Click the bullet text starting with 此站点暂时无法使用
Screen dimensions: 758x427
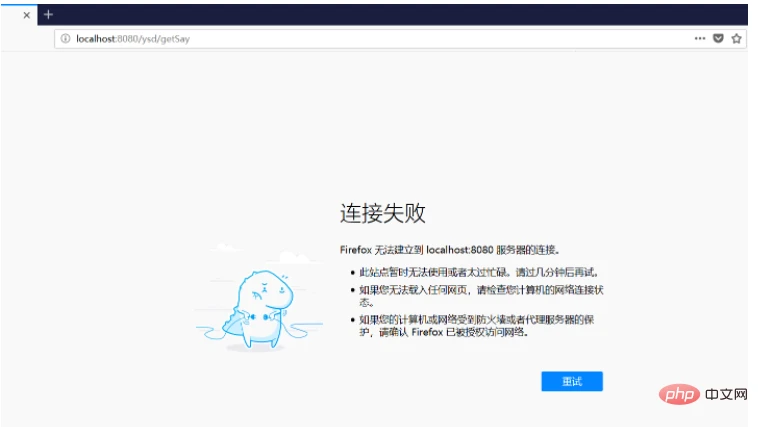pyautogui.click(x=479, y=272)
